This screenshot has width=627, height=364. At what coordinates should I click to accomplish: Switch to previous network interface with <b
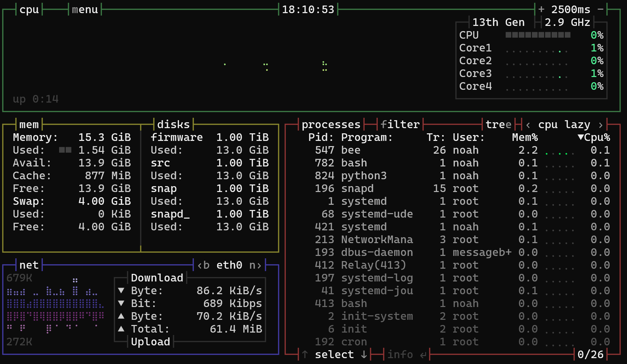[x=204, y=265]
